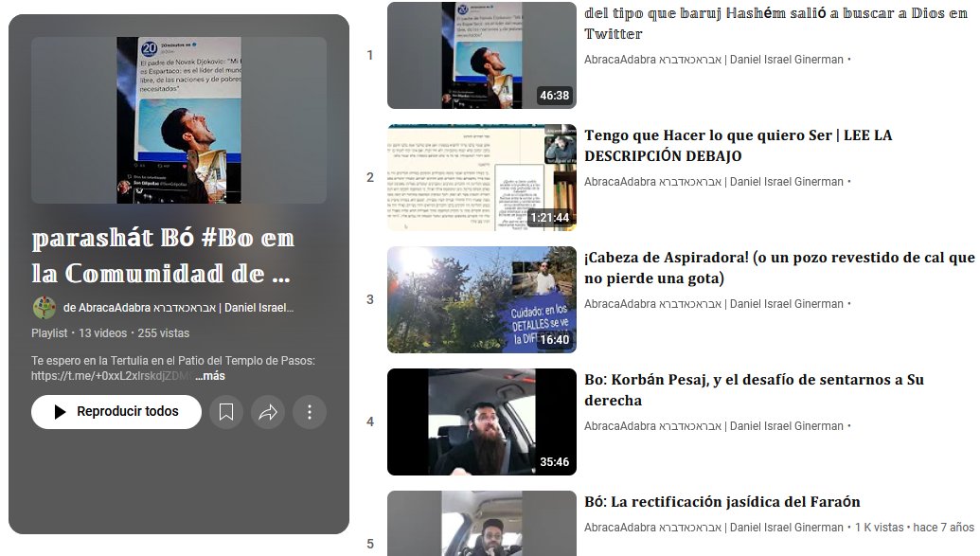Viewport: 980px width, 556px height.
Task: Open channel name under 'Korbán Pesaj' video
Action: click(x=714, y=426)
